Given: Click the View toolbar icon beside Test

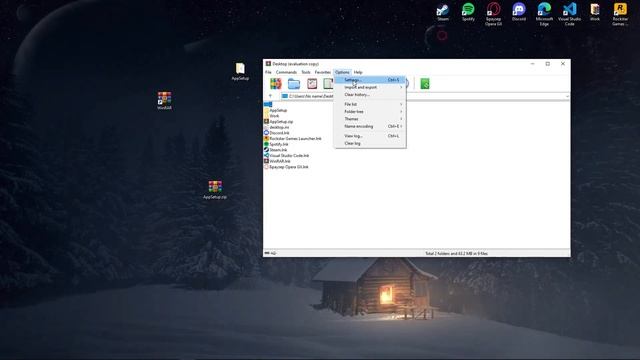Looking at the screenshot, I should (x=328, y=84).
